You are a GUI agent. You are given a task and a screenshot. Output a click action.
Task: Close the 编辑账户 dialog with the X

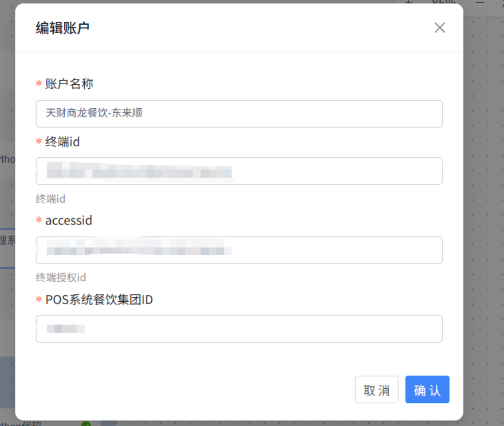click(439, 28)
